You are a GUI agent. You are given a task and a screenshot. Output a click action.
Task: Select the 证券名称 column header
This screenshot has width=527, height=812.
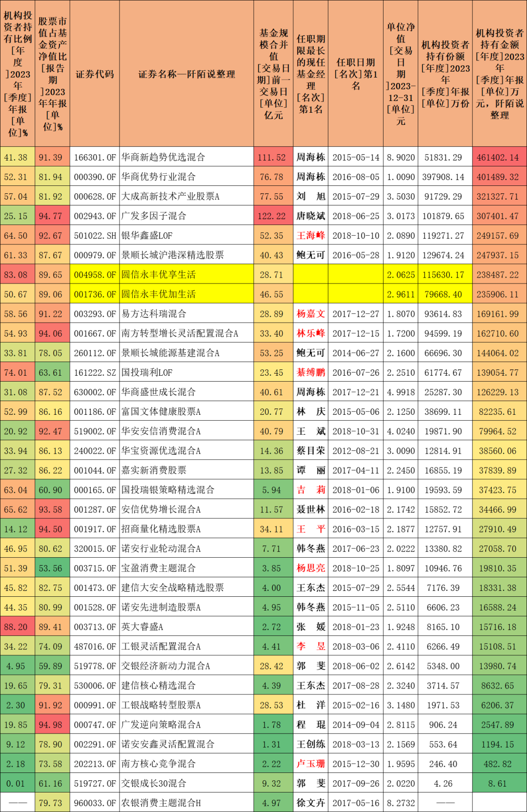point(186,74)
